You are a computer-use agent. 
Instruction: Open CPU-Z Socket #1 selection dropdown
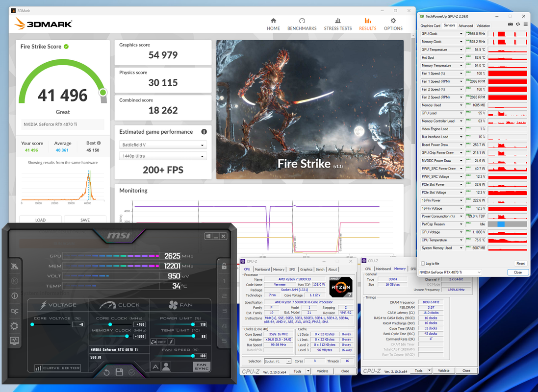278,361
